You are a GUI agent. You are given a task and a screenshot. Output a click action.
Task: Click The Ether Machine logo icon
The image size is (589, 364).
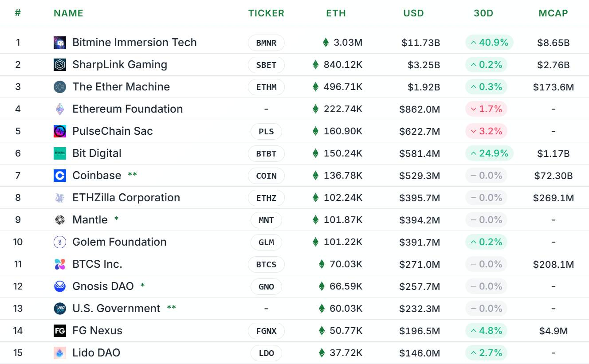point(60,87)
